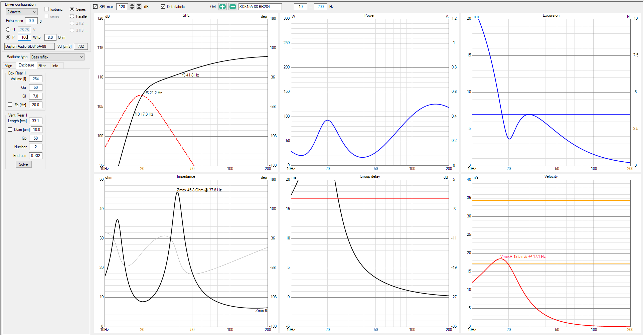Toggle the Data labels checkbox

[163, 7]
